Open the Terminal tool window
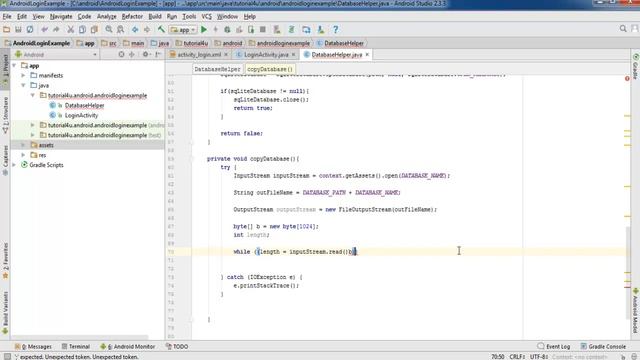The height and width of the screenshot is (360, 640). click(76, 347)
